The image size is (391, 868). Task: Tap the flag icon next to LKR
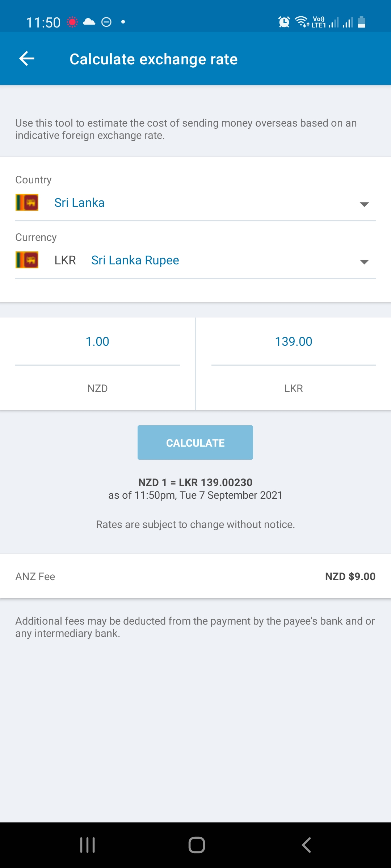click(27, 260)
